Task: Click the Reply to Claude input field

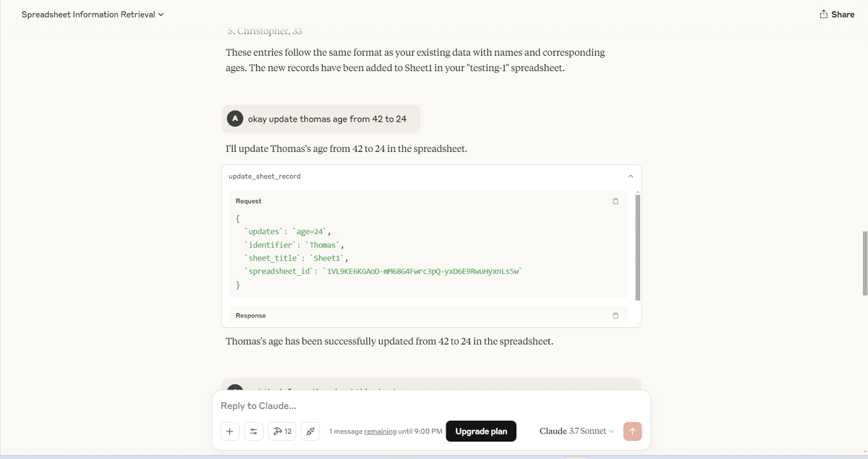Action: click(x=430, y=406)
